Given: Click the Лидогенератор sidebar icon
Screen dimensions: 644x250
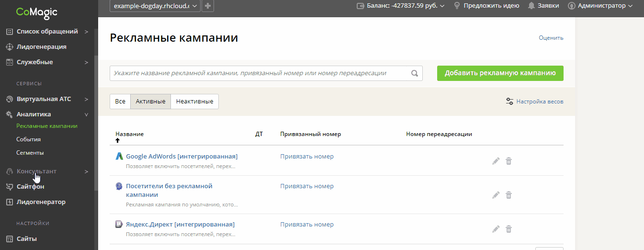Looking at the screenshot, I should tap(9, 202).
